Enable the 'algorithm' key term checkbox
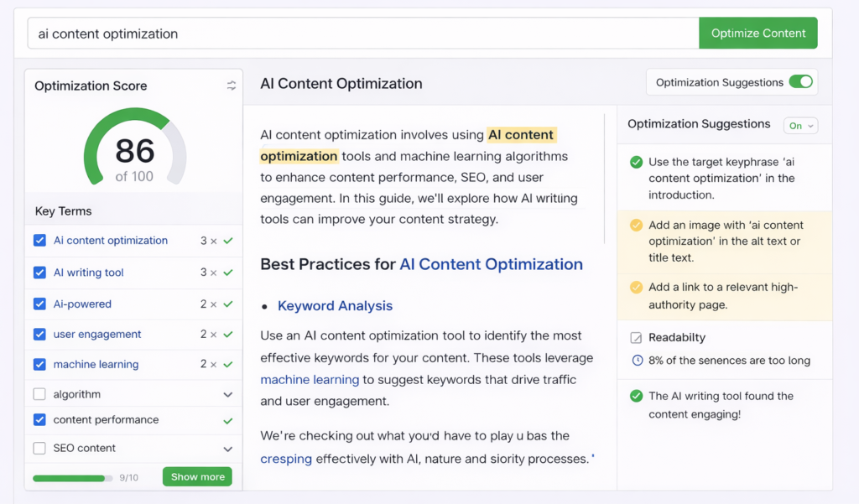Screen dimensions: 859x504 pos(39,392)
